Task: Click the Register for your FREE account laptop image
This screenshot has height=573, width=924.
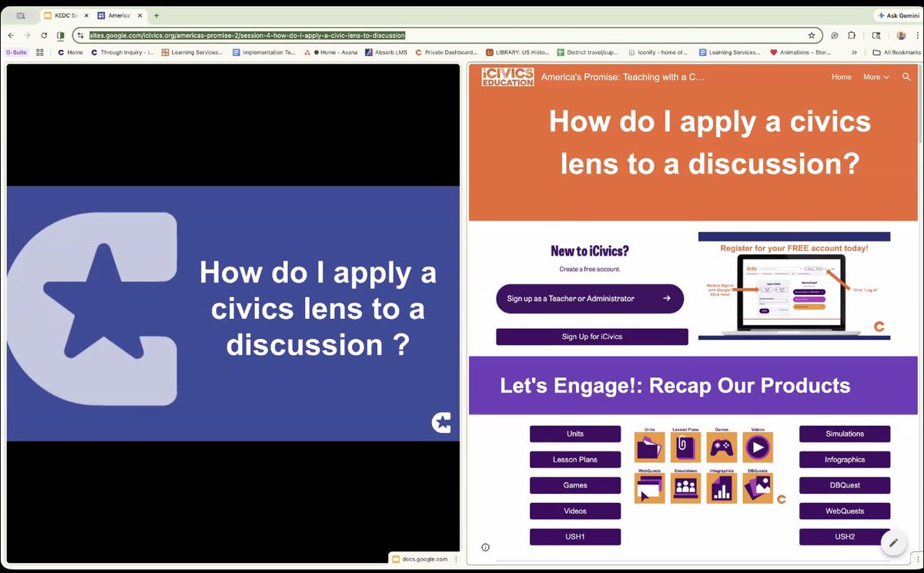Action: [794, 286]
